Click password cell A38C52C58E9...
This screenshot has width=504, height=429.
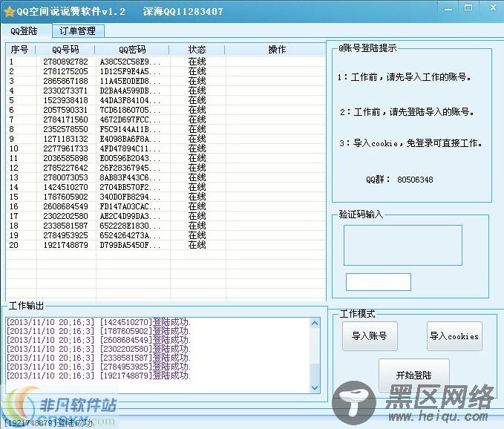[x=130, y=62]
